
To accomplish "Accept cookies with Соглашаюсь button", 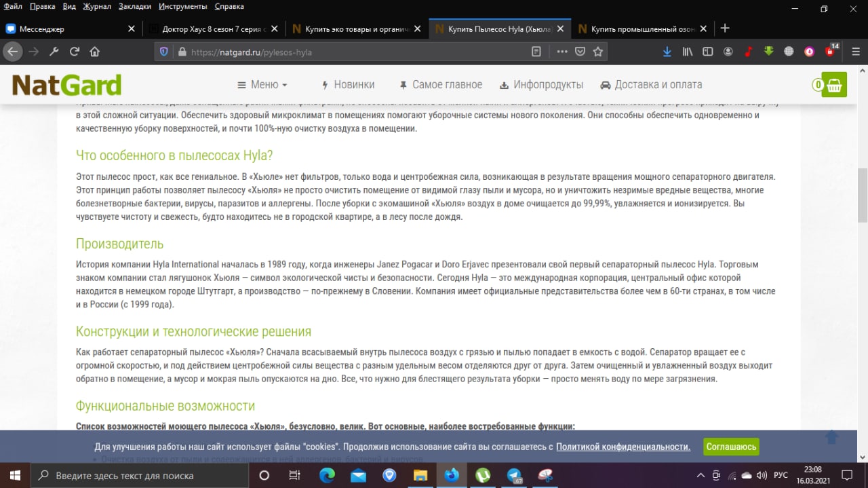I will tap(731, 447).
